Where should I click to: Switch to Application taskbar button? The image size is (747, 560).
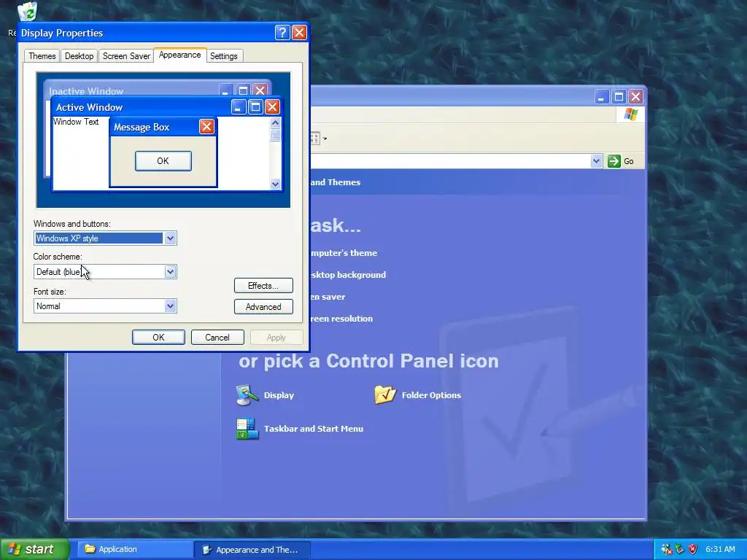(x=135, y=549)
